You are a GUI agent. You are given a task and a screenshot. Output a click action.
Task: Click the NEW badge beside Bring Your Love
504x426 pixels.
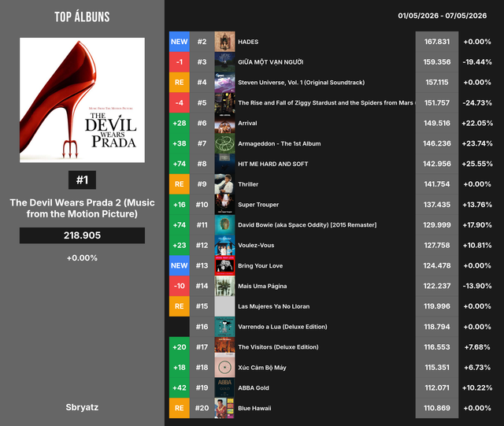point(180,265)
